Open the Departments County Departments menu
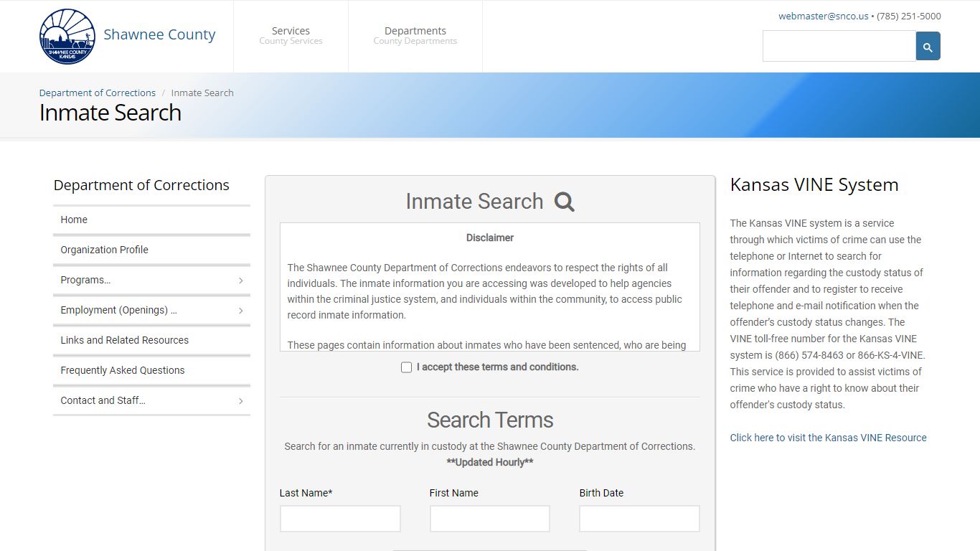The width and height of the screenshot is (980, 551). point(415,35)
